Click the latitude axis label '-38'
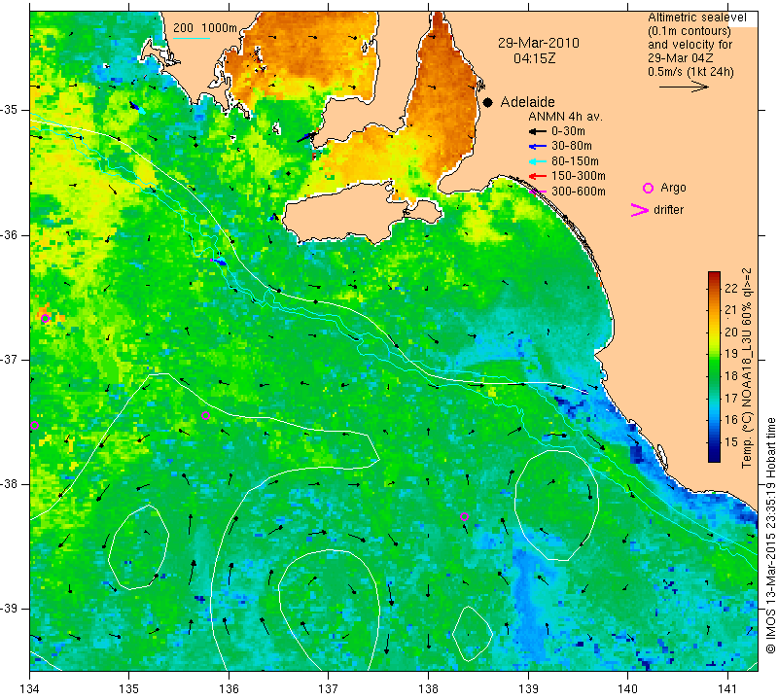This screenshot has height=700, width=778. click(10, 484)
